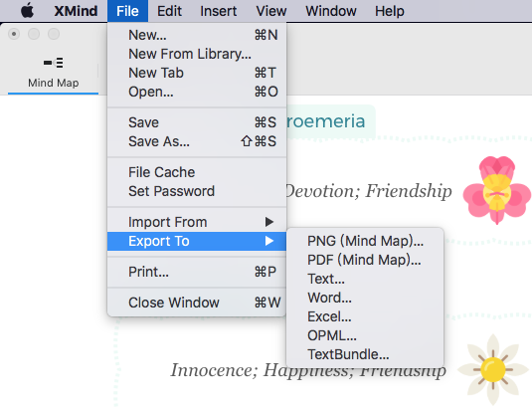Expand the Import From submenu

(197, 222)
